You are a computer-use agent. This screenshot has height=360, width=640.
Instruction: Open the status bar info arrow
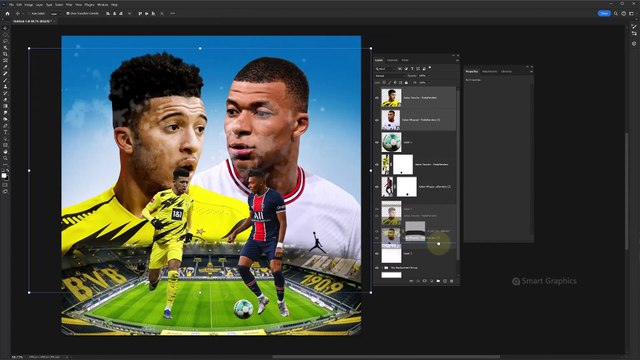coord(67,357)
